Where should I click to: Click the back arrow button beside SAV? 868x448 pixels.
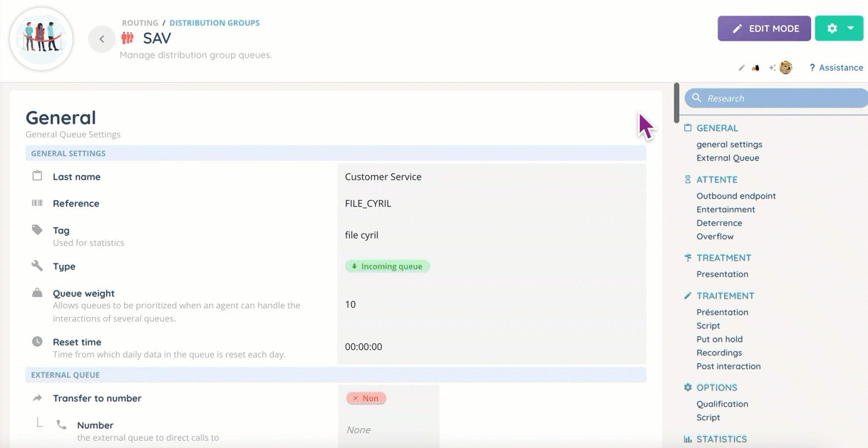pos(102,39)
